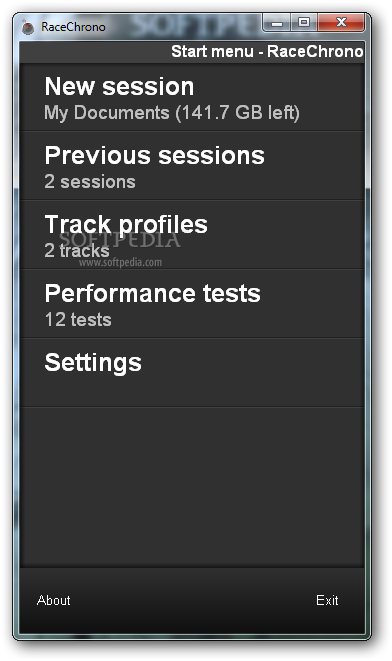Screen dimensions: 392x661
Task: Click the RaceChrono stopwatch icon in title bar
Action: pos(28,27)
